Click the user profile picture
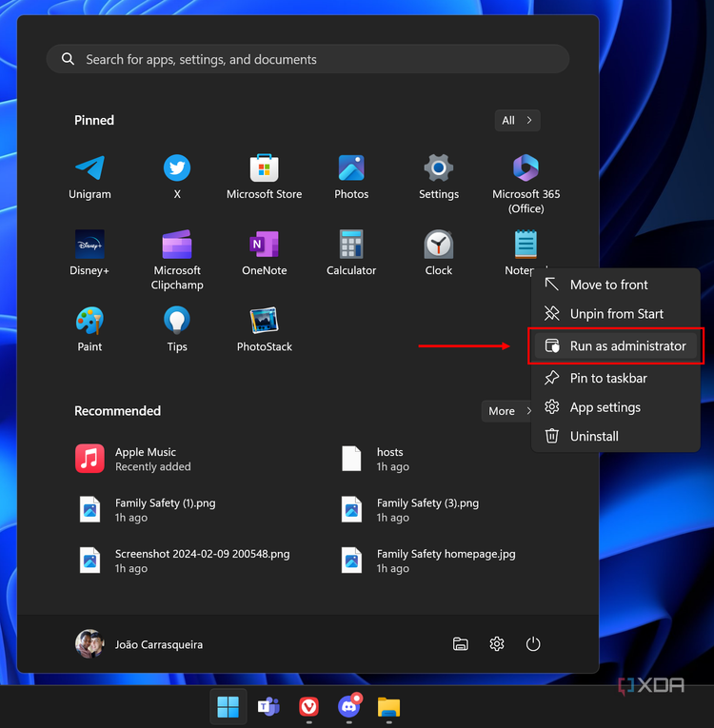The height and width of the screenshot is (728, 714). click(x=89, y=644)
